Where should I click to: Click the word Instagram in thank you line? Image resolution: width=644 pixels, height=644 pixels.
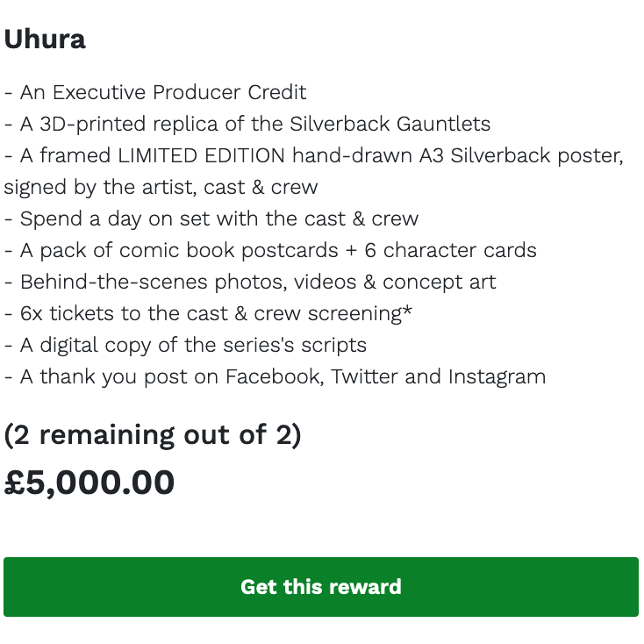pyautogui.click(x=497, y=377)
